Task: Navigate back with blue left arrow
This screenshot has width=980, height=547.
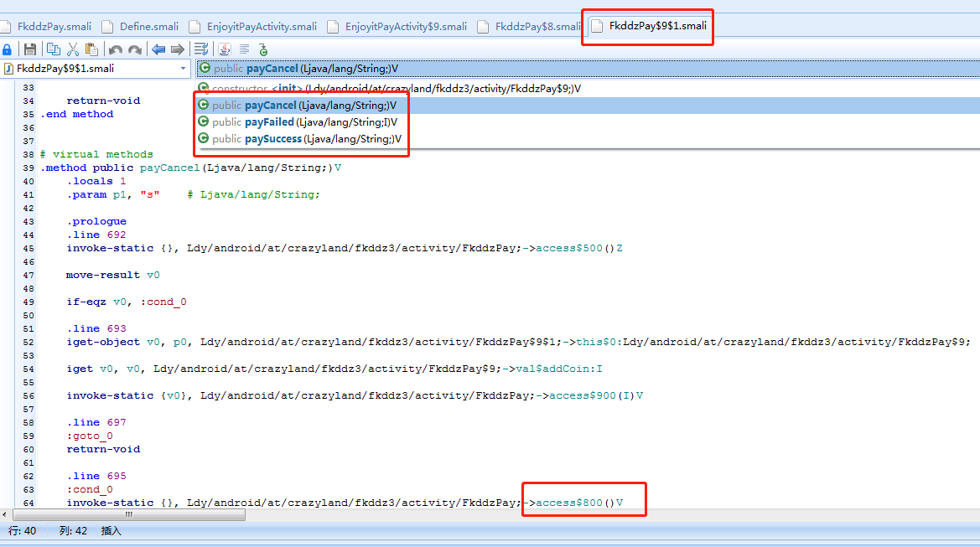Action: click(x=158, y=49)
